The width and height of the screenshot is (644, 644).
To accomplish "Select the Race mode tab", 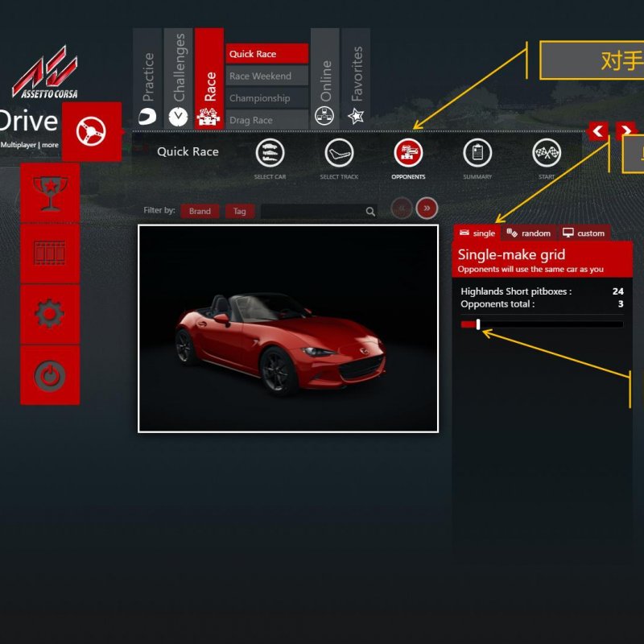I will coord(209,78).
